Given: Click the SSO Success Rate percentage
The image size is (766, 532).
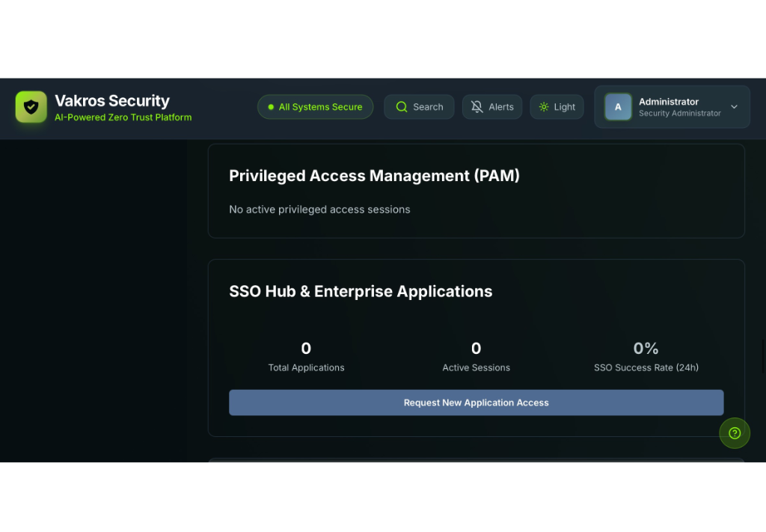Looking at the screenshot, I should [646, 348].
